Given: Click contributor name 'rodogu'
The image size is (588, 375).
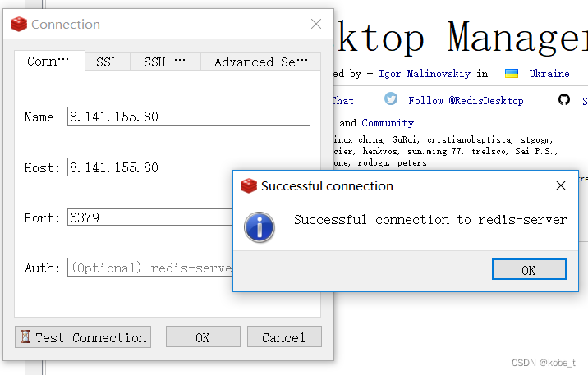Looking at the screenshot, I should pos(373,163).
